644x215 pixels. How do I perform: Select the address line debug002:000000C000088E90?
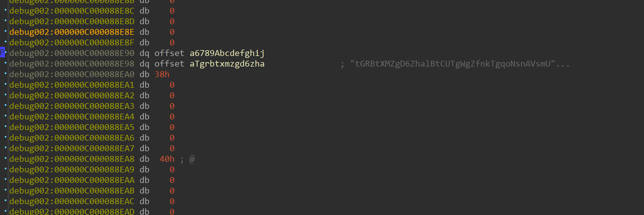72,53
